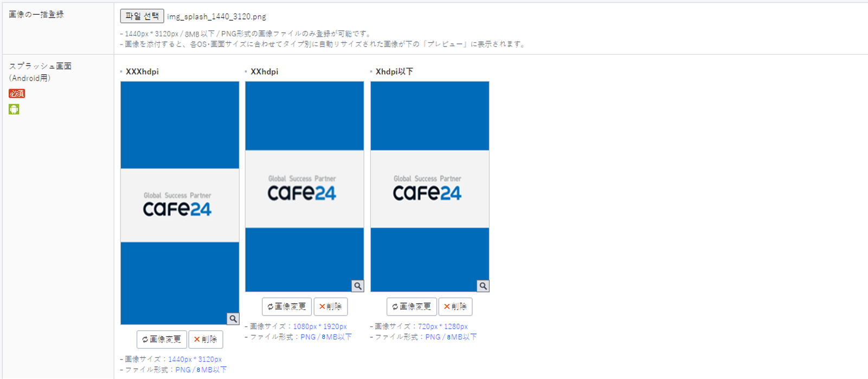Viewport: 868px width, 379px height.
Task: Select the XXhdpi splash preview thumbnail
Action: click(x=305, y=187)
